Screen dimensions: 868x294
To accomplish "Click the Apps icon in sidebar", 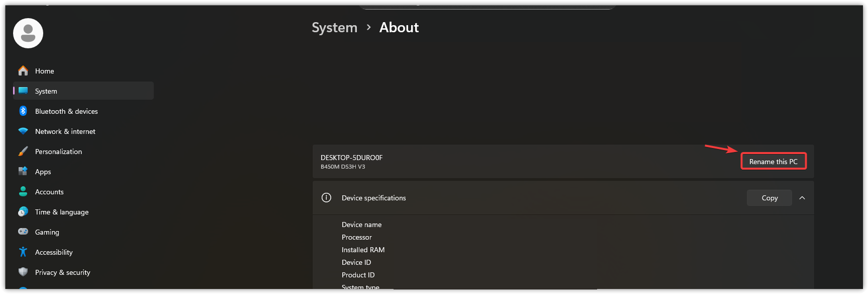I will pyautogui.click(x=23, y=171).
